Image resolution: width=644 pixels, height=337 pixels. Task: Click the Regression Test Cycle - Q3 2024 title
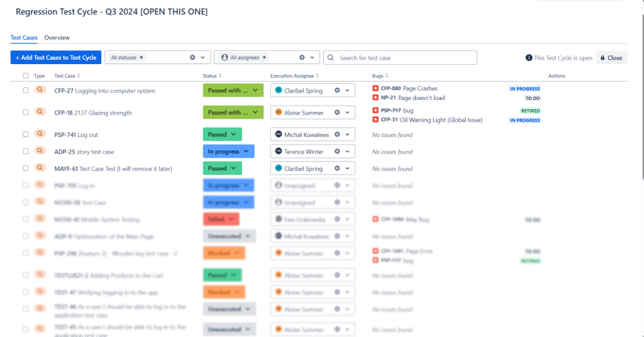pos(112,11)
